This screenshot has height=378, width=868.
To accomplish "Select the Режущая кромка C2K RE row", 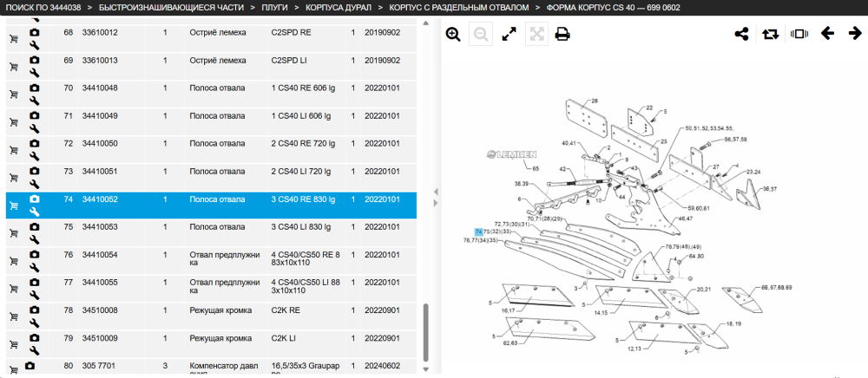I will click(211, 316).
